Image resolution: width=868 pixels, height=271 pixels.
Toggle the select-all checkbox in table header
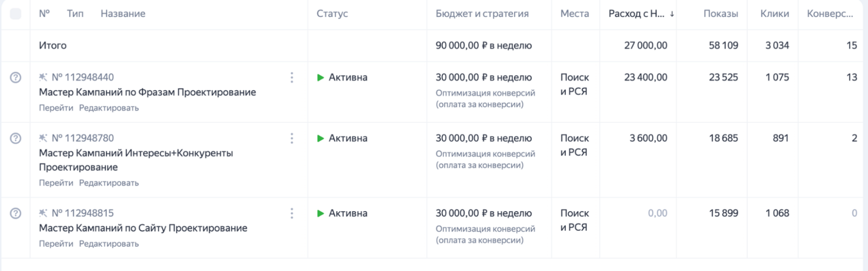tap(16, 14)
